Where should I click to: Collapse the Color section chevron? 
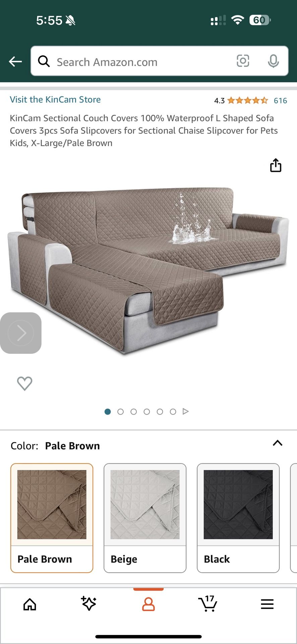pos(278,443)
